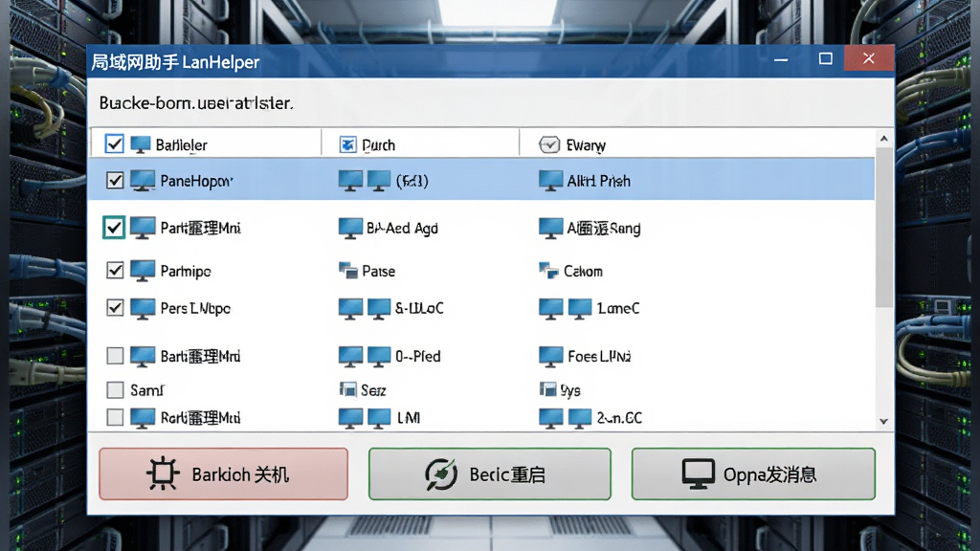The height and width of the screenshot is (551, 980).
Task: Click the Pers LNbpe computer icon
Action: [x=143, y=309]
